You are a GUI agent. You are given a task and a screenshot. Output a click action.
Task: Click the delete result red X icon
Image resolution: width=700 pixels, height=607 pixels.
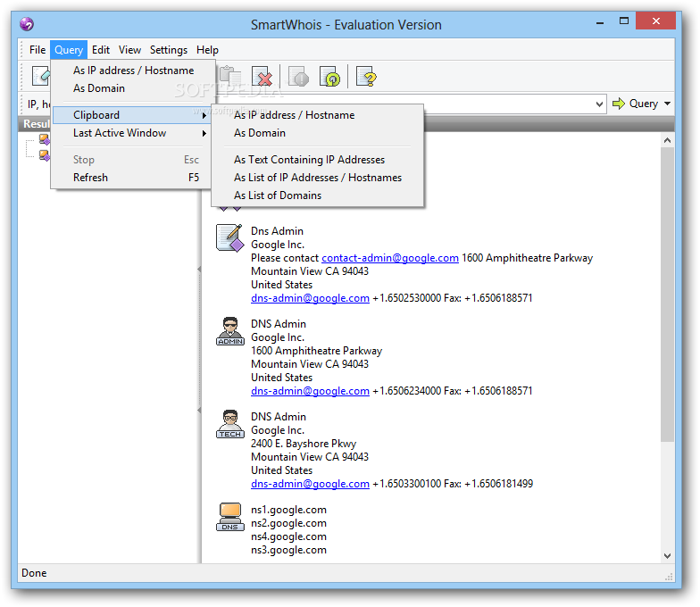262,77
